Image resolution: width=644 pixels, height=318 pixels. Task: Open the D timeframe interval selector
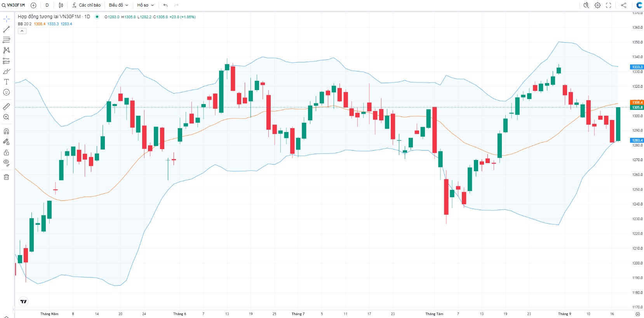click(47, 5)
